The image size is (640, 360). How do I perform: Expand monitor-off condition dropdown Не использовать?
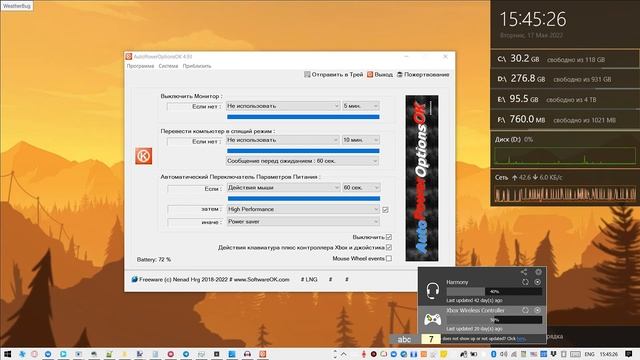pos(283,106)
